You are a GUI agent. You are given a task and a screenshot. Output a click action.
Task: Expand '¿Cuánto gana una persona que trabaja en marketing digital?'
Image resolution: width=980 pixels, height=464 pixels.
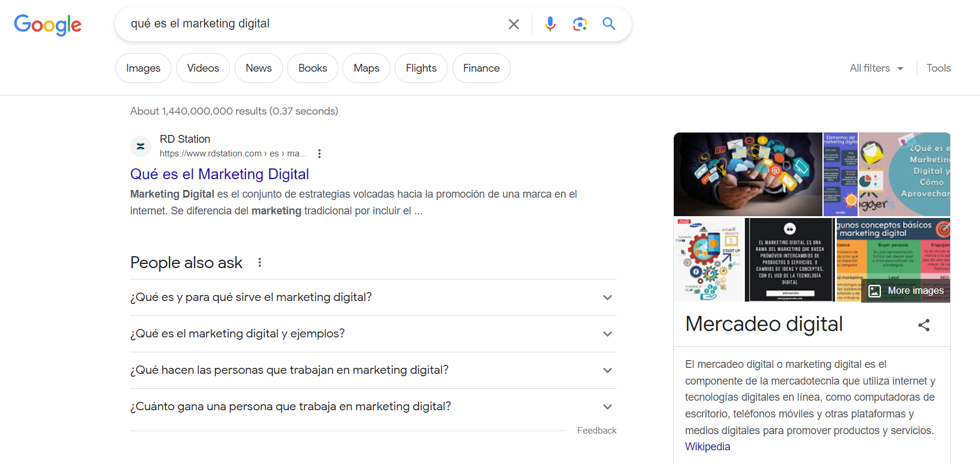coord(373,407)
